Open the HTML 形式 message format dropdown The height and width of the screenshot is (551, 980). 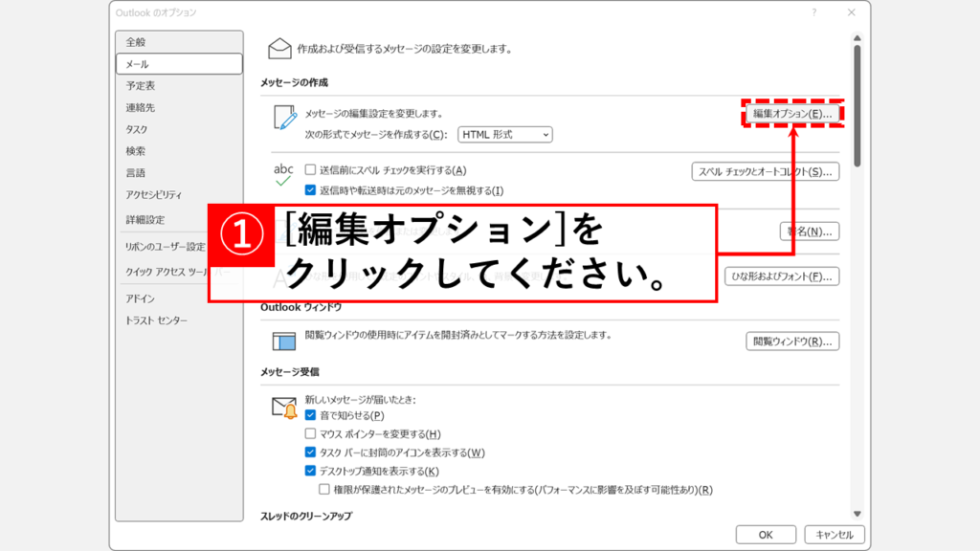(505, 134)
